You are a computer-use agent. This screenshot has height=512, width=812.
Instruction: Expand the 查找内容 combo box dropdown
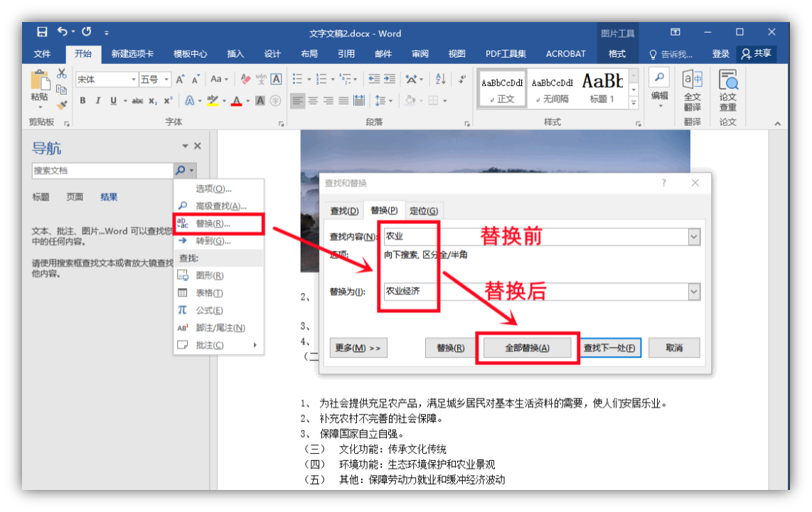pyautogui.click(x=694, y=237)
